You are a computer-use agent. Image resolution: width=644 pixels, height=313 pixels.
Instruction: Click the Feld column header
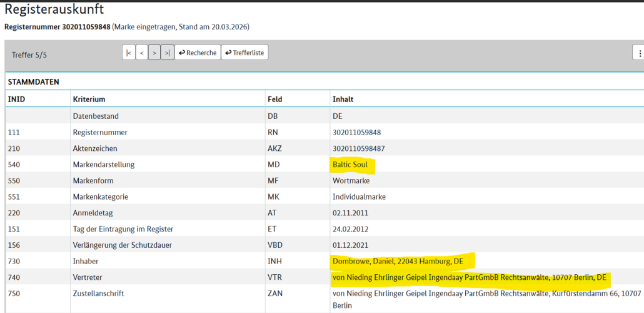(x=274, y=100)
